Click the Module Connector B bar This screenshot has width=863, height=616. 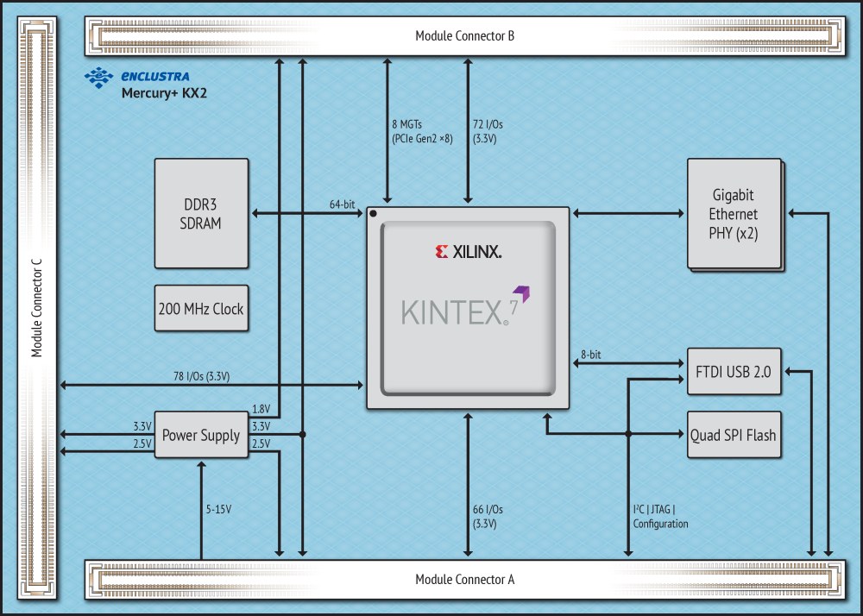[x=465, y=35]
